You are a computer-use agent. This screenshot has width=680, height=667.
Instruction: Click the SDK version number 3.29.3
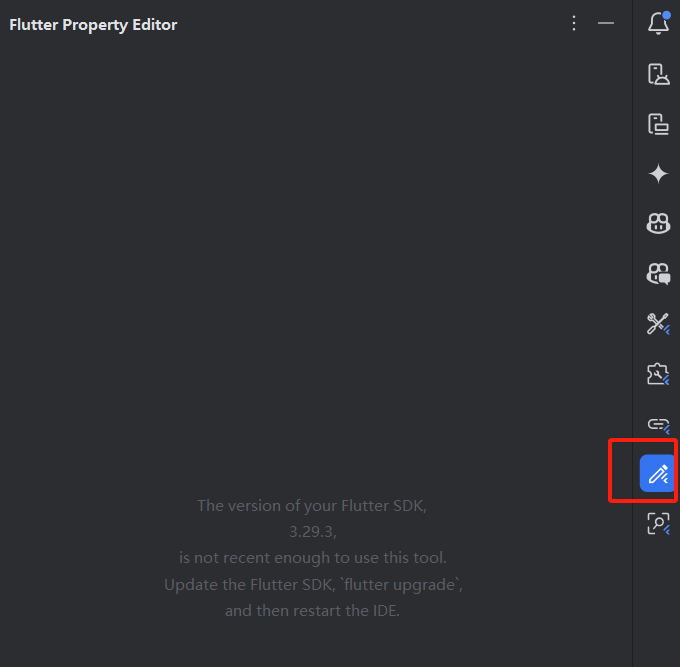[313, 532]
